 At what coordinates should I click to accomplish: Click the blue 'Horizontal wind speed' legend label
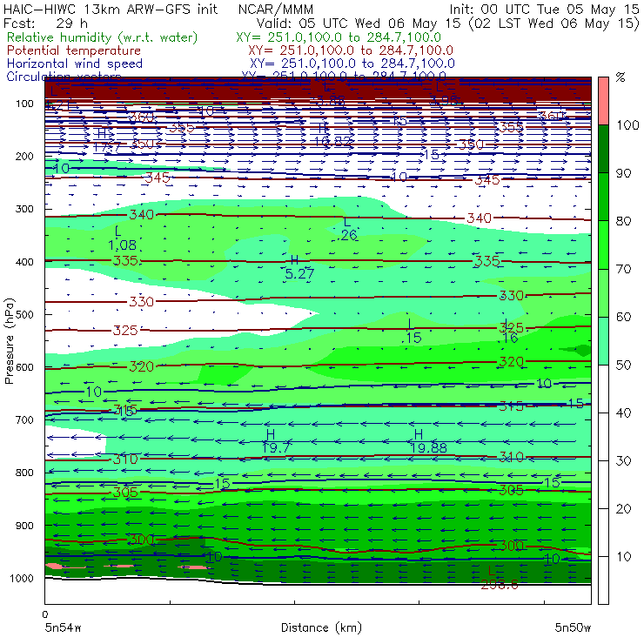(x=75, y=64)
